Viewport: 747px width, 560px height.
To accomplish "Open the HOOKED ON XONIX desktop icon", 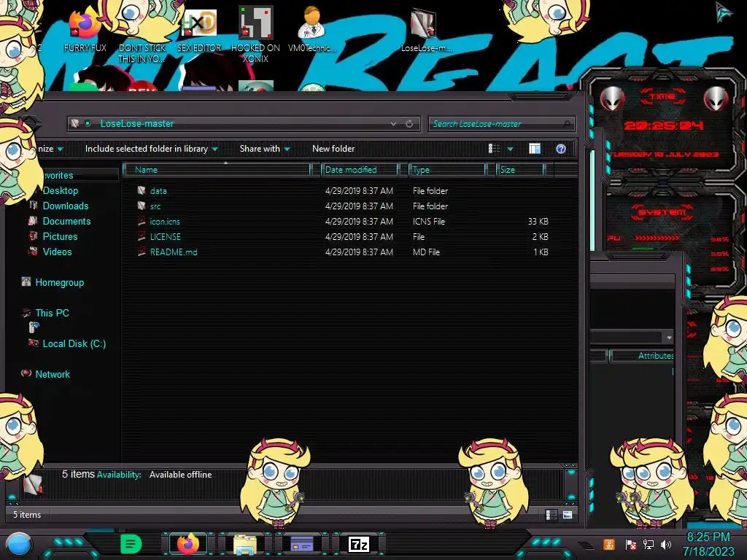I will [x=255, y=34].
